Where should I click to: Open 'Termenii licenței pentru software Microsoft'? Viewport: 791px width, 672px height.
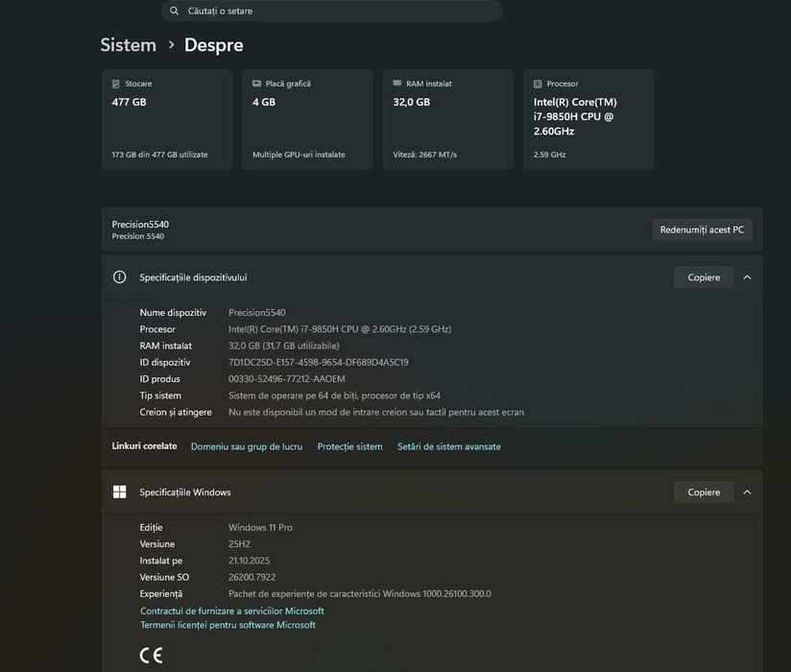click(x=228, y=625)
